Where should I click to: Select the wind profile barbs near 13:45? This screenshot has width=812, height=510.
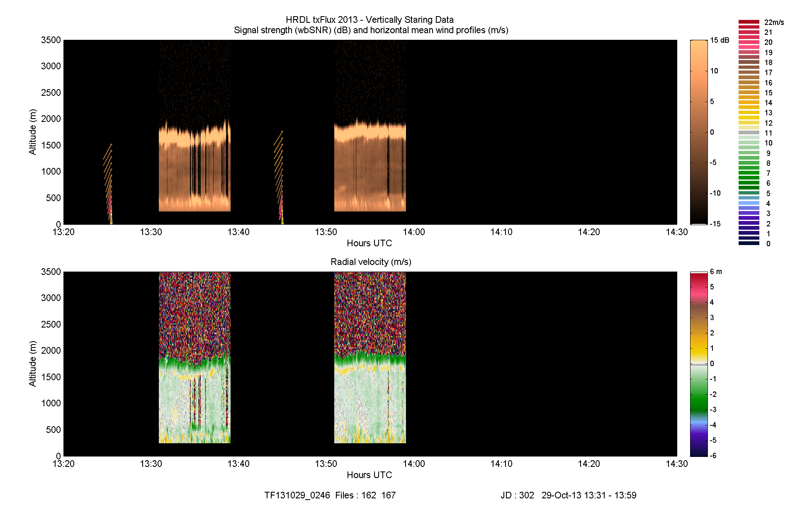[x=279, y=177]
